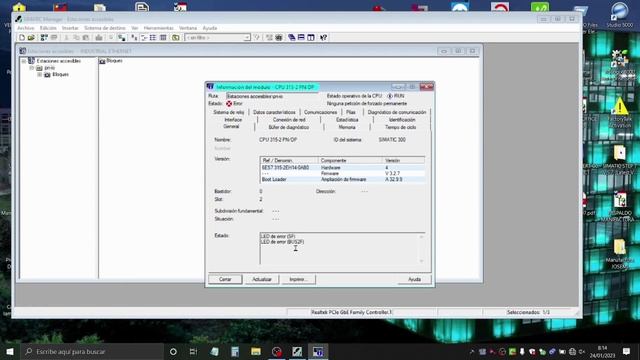Click the New project toolbar icon

(x=22, y=38)
